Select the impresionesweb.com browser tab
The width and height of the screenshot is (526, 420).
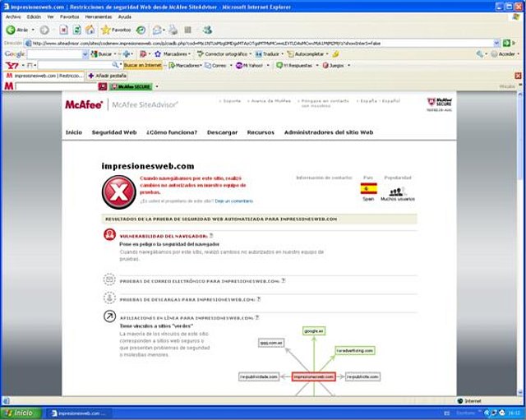pyautogui.click(x=44, y=76)
